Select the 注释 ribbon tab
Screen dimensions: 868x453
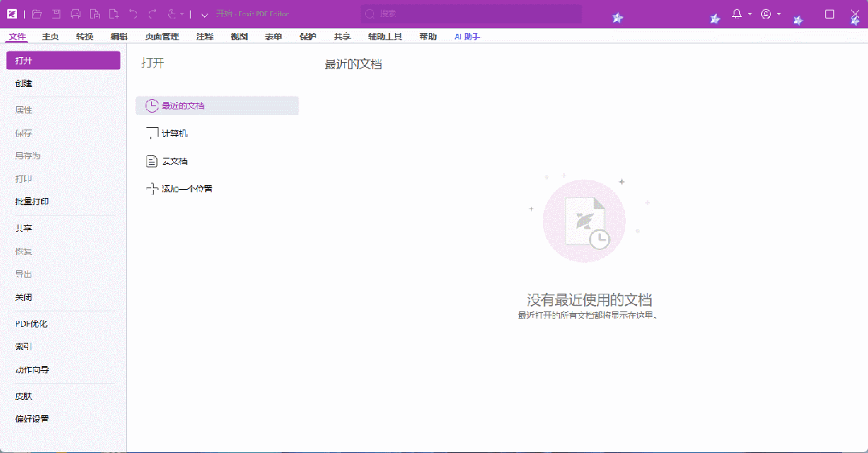coord(205,36)
